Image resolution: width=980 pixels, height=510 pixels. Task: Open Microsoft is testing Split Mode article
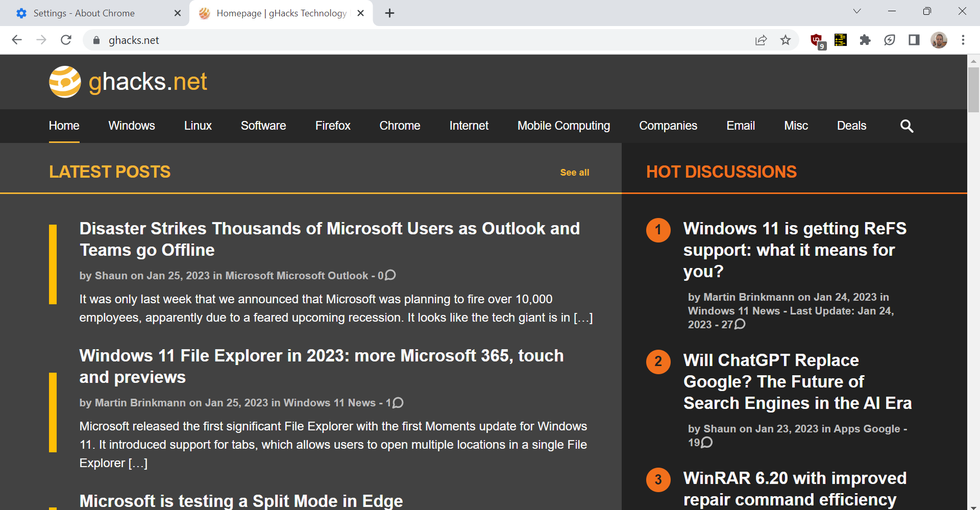(241, 501)
